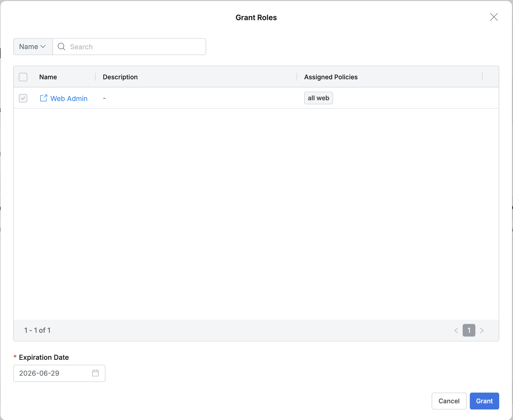
Task: Close the Grant Roles dialog
Action: 494,17
